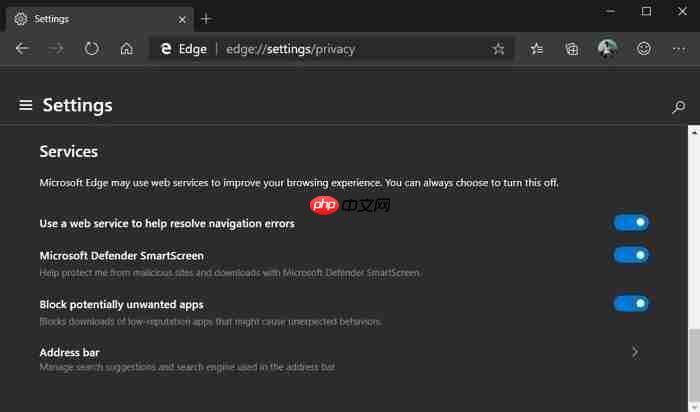700x412 pixels.
Task: Open the Favorites list icon
Action: 536,49
